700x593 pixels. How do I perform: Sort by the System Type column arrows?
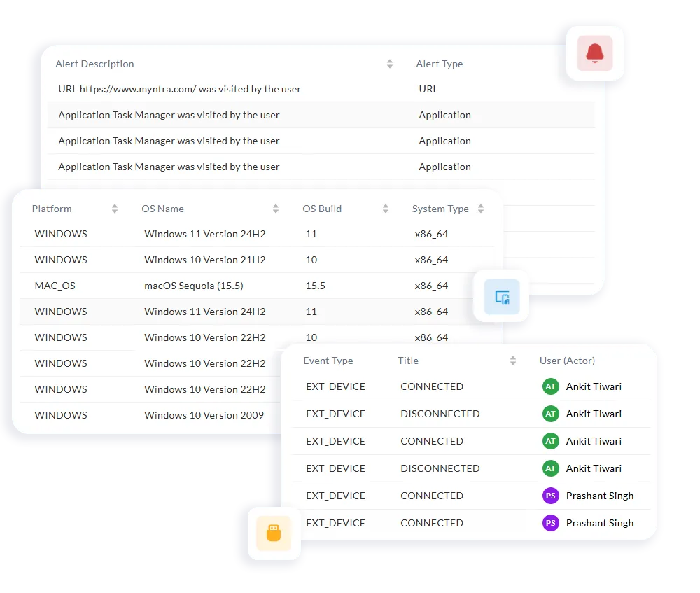(x=481, y=209)
